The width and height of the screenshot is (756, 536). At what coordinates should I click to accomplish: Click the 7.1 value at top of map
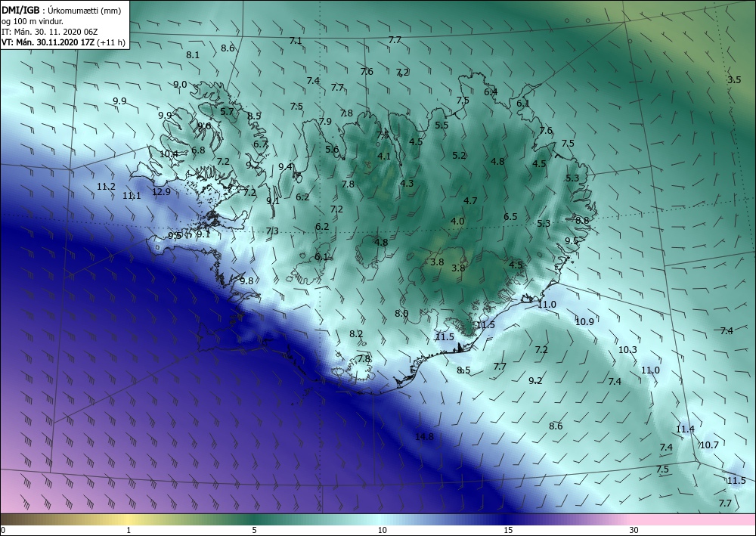click(x=296, y=41)
